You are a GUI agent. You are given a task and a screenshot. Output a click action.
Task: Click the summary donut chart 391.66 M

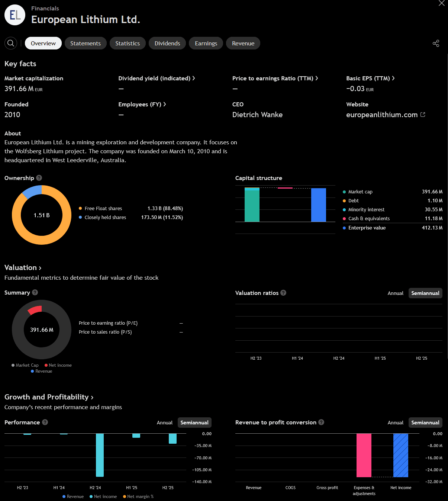pos(42,330)
